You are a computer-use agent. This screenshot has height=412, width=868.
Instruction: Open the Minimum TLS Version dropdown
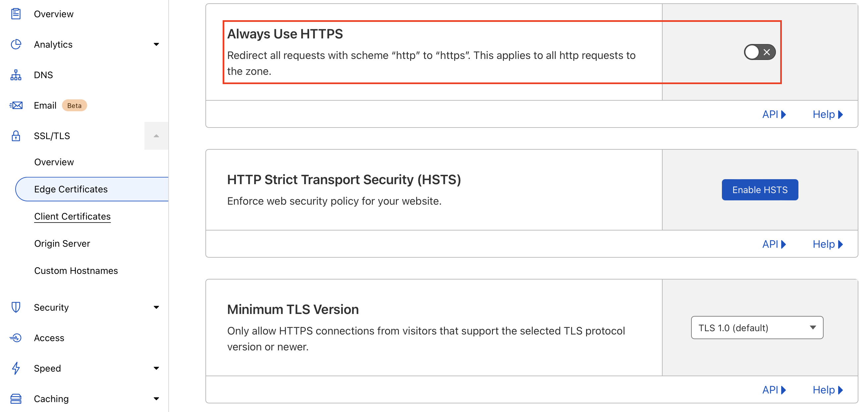click(757, 328)
